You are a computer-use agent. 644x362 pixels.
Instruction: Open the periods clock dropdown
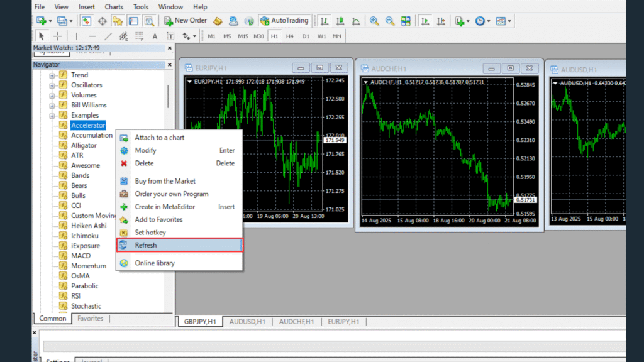[488, 21]
